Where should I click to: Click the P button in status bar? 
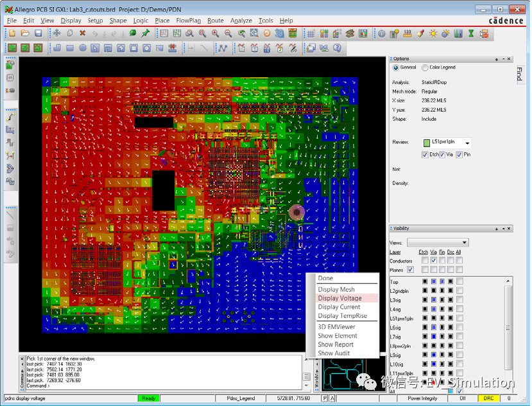pos(325,398)
